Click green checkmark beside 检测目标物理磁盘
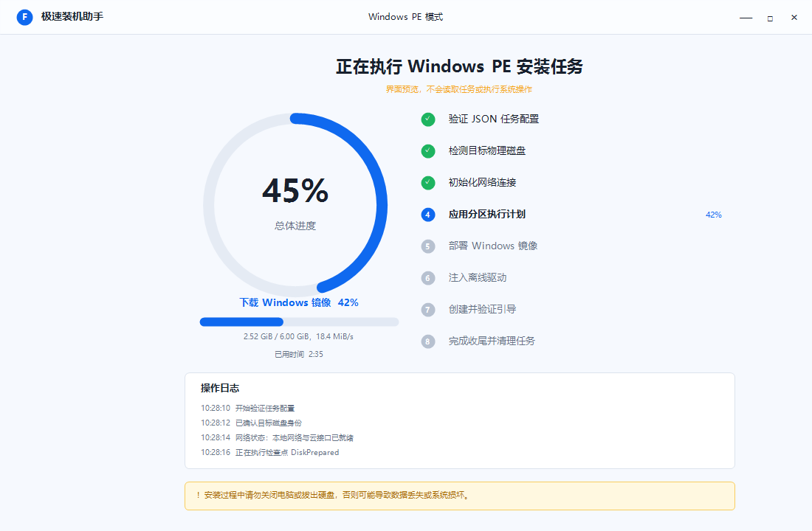The height and width of the screenshot is (531, 812). click(x=427, y=151)
